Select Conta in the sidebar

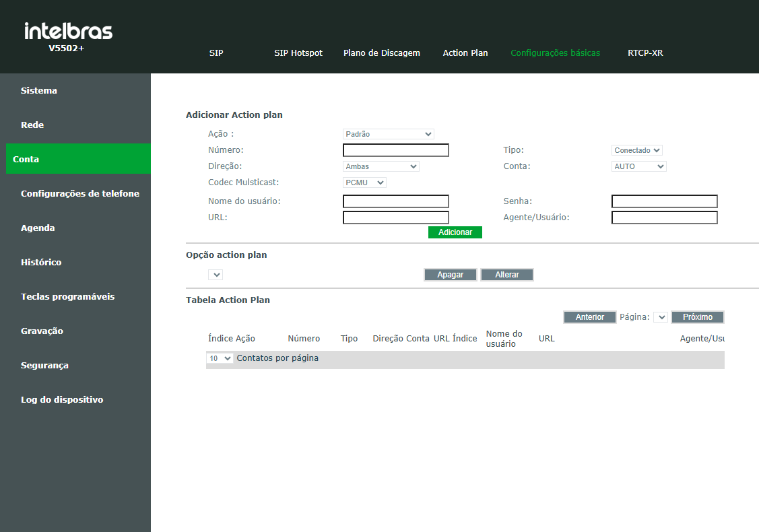pos(78,159)
